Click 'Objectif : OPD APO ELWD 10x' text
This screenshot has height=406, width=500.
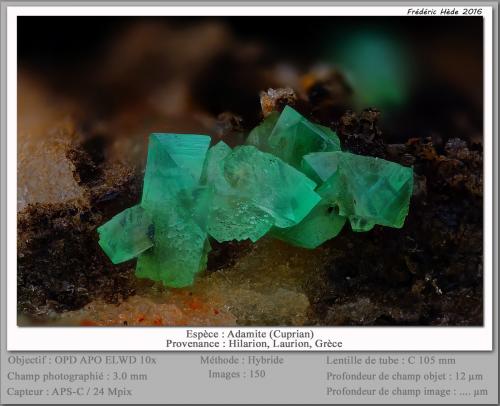click(82, 360)
